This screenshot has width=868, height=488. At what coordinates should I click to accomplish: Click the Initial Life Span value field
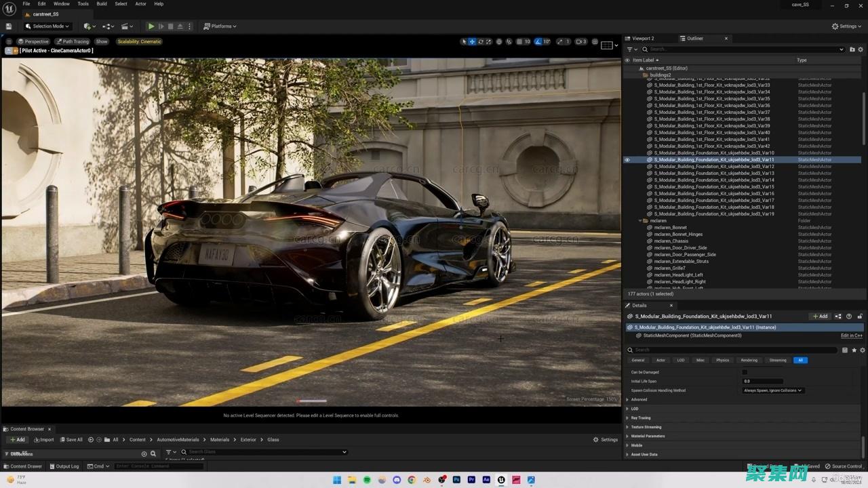click(x=763, y=382)
